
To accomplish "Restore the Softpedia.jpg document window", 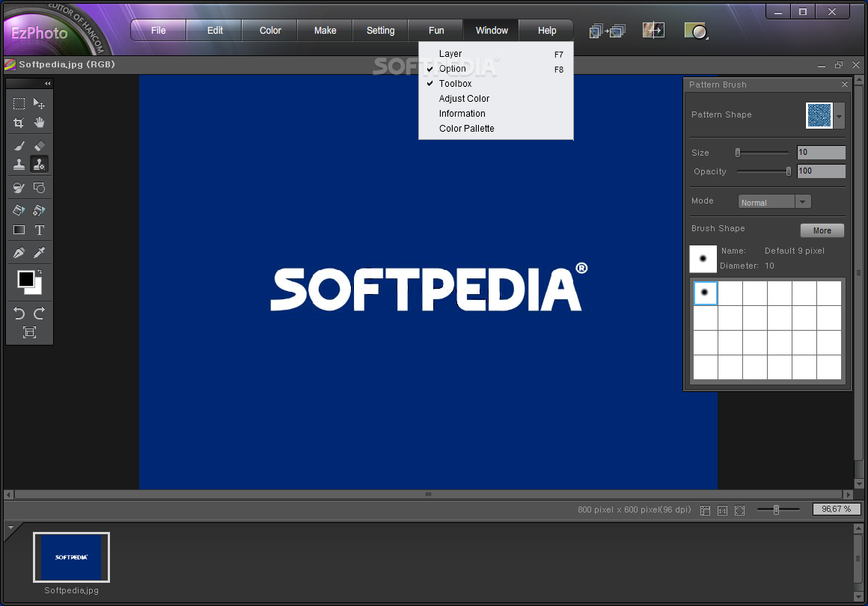I will click(x=839, y=65).
